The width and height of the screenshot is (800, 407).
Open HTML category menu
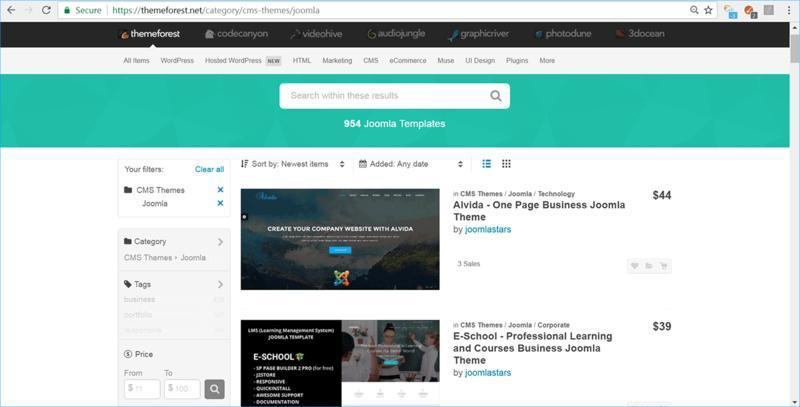point(302,60)
